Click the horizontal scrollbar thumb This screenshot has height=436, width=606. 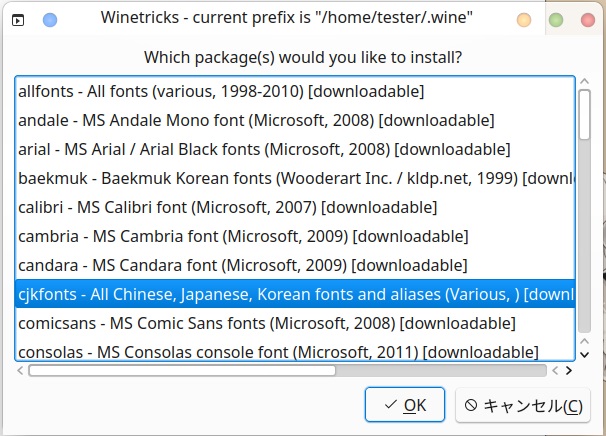[x=182, y=370]
